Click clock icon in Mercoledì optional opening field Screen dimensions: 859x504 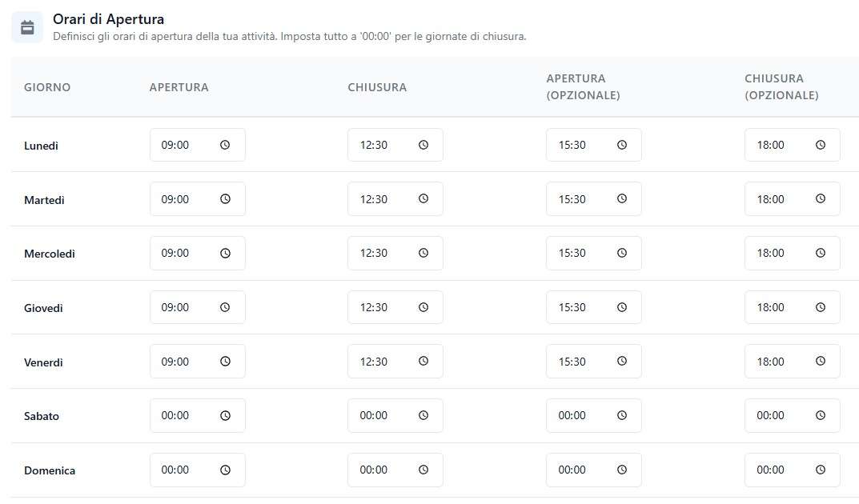click(622, 253)
